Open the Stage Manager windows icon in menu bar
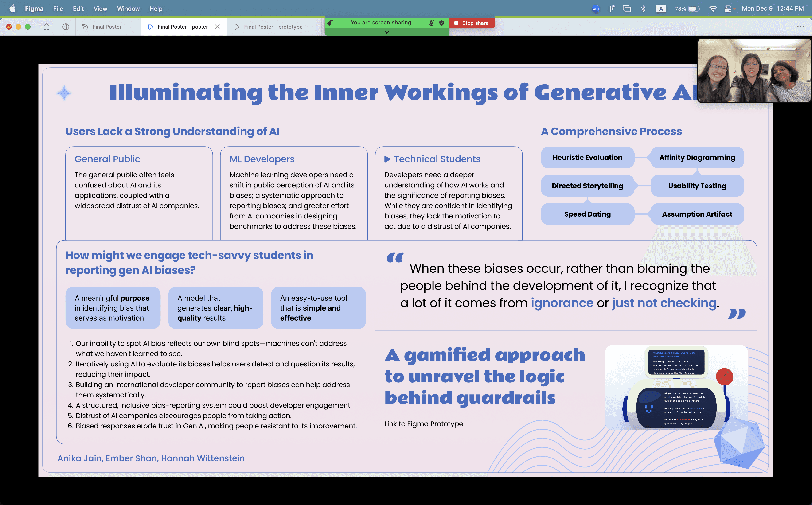 tap(627, 9)
